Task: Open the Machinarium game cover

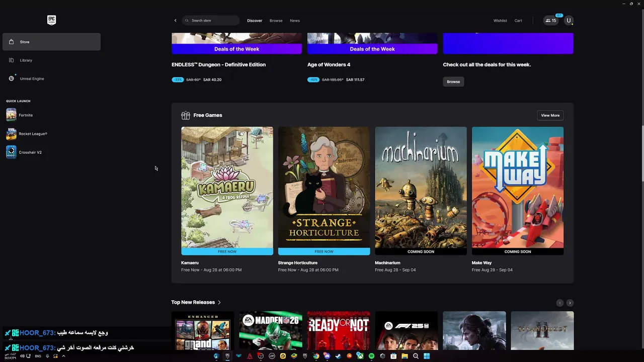Action: (421, 191)
